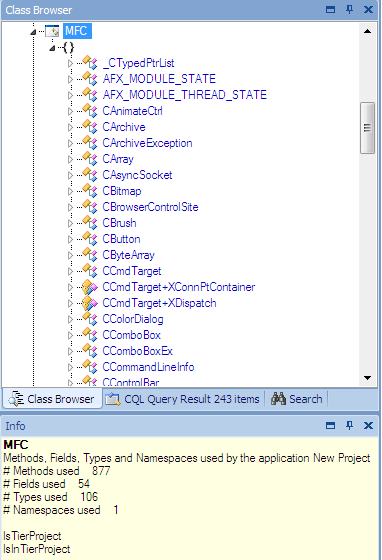Viewport: 382px width, 560px height.
Task: Pin the Info panel
Action: (x=350, y=425)
